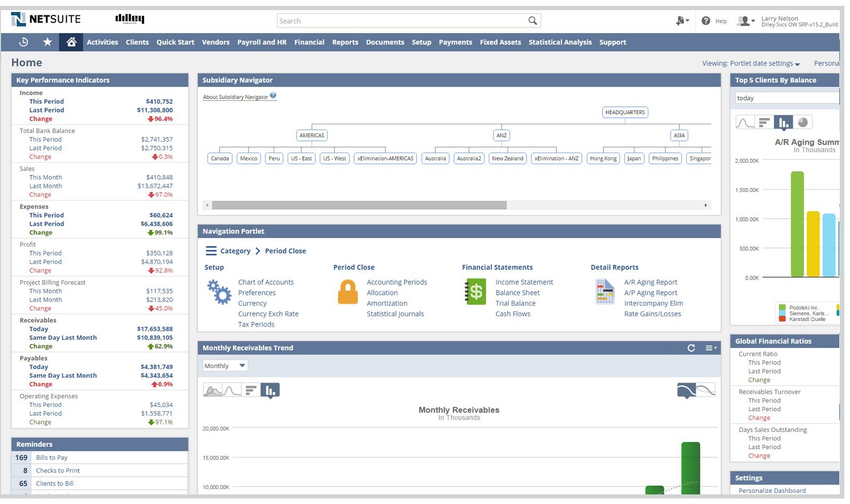Open the Chart of Accounts link

click(266, 282)
